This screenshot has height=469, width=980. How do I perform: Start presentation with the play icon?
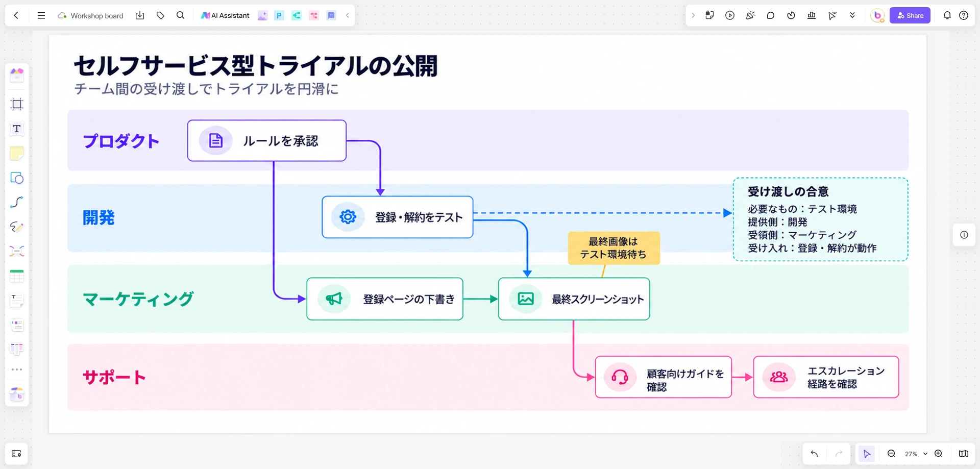730,15
